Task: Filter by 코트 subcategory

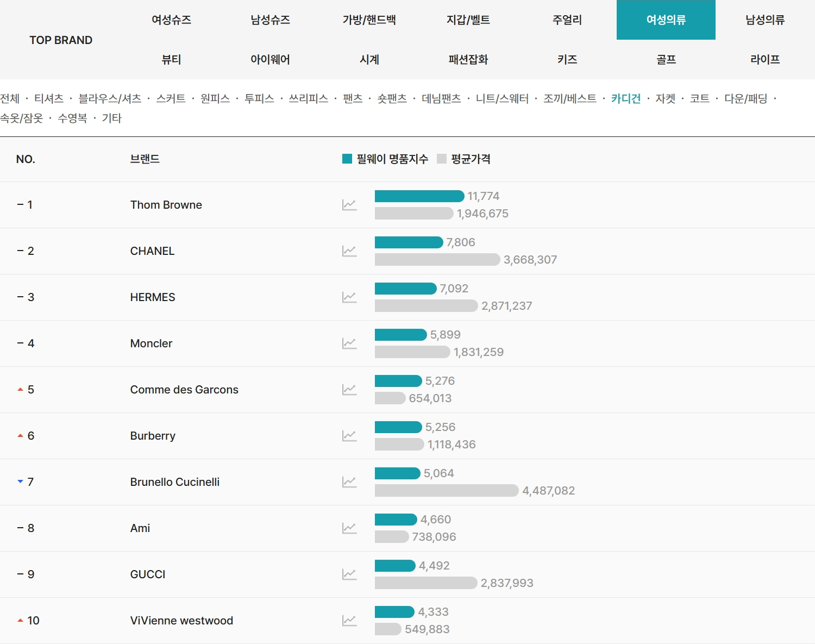Action: coord(700,98)
